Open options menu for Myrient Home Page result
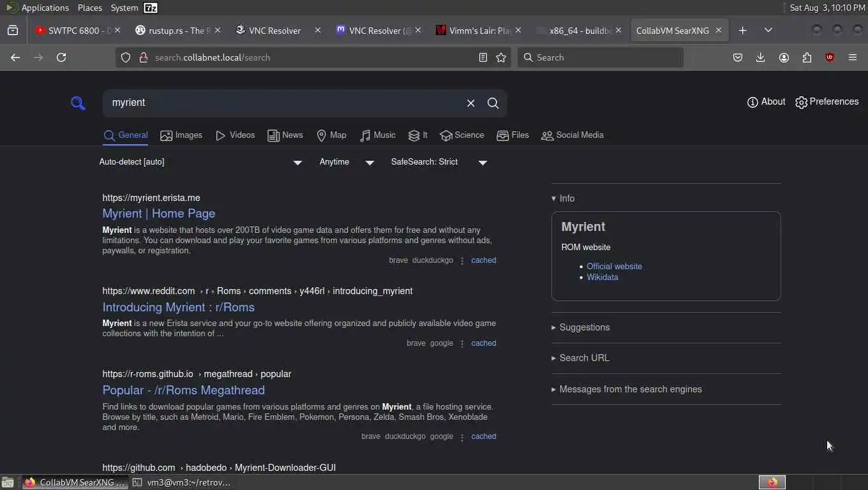The width and height of the screenshot is (868, 490). point(462,260)
